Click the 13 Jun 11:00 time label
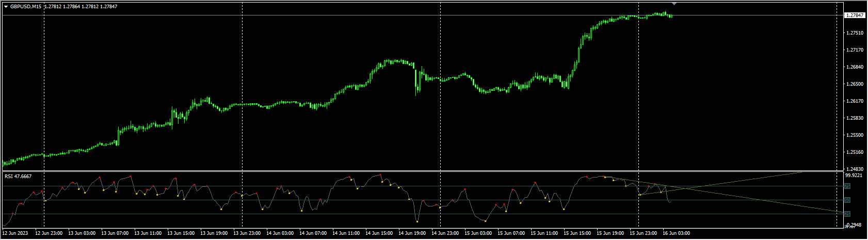The width and height of the screenshot is (868, 240). [x=148, y=234]
